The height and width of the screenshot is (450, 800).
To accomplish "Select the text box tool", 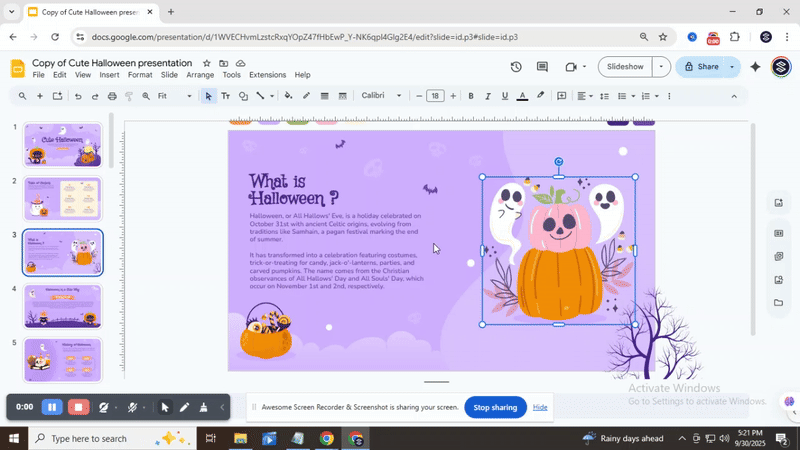I will point(225,96).
